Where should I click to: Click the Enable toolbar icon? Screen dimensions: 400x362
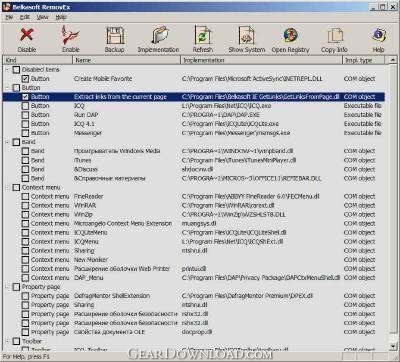click(70, 35)
